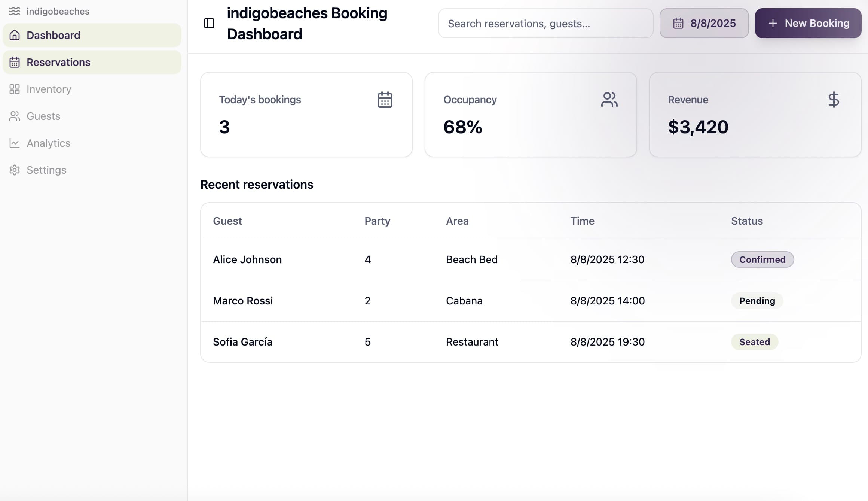Click the indigobeaches brand name in sidebar

pos(58,11)
